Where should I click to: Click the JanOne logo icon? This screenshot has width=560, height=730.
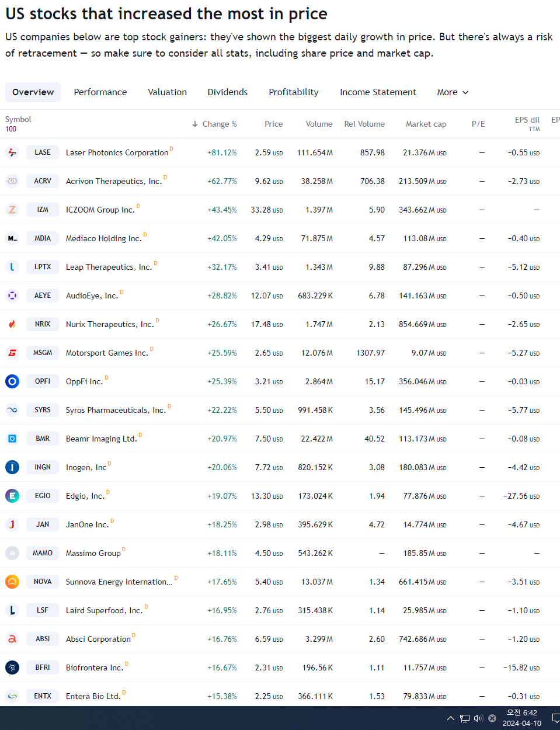[12, 524]
